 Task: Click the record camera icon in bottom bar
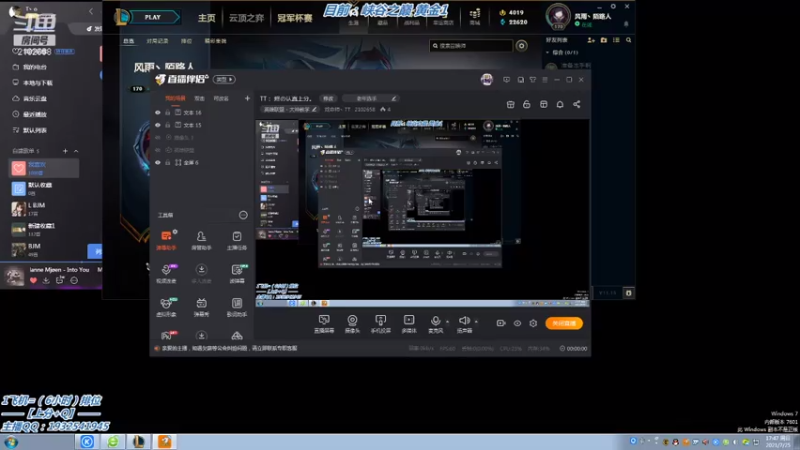tap(501, 323)
